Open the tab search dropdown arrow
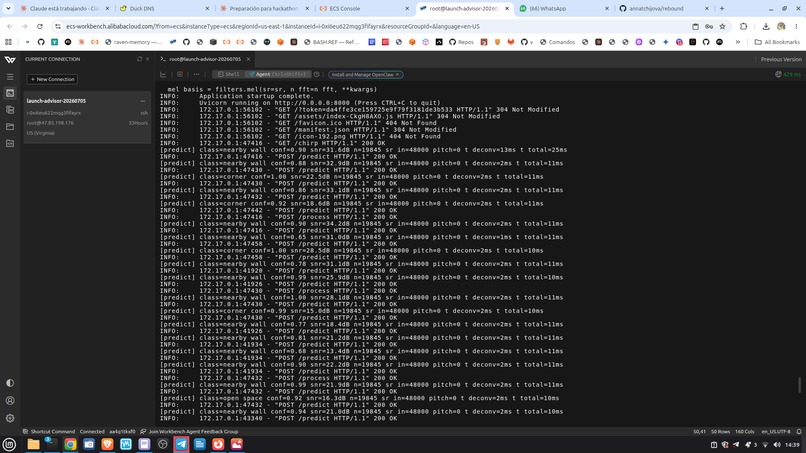 click(x=8, y=9)
